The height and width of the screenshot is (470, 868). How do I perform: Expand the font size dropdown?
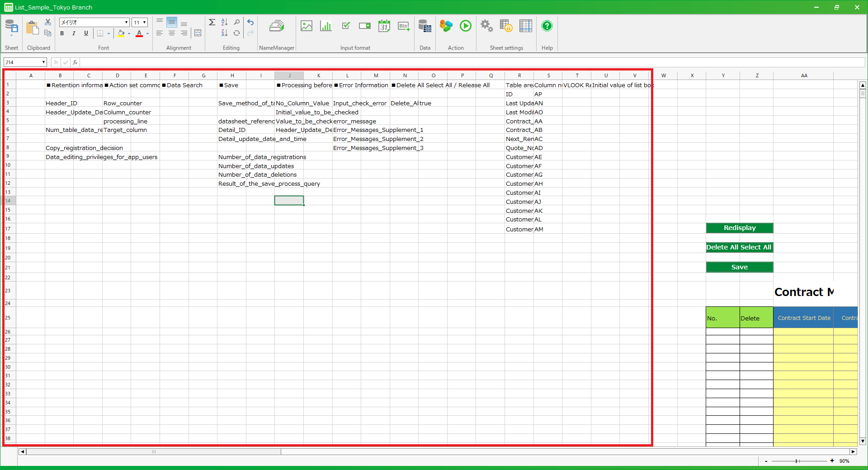tap(145, 23)
